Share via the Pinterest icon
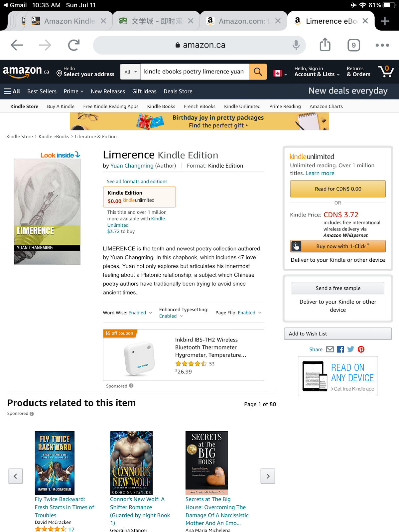 (361, 349)
